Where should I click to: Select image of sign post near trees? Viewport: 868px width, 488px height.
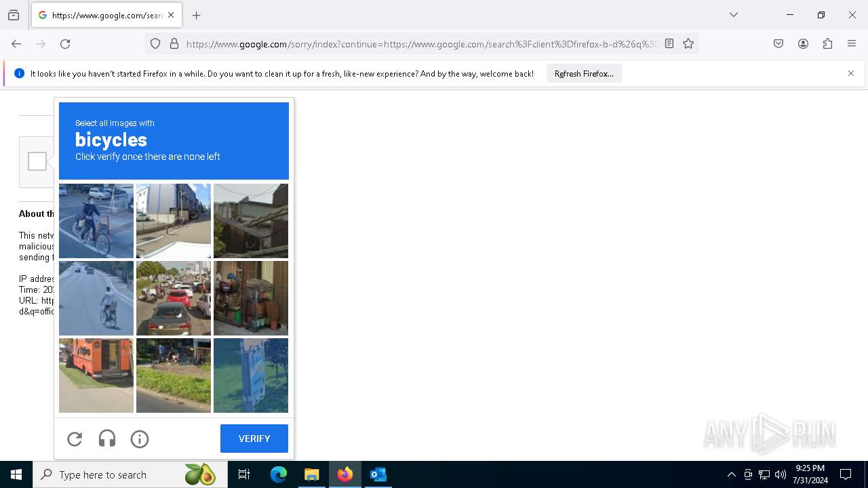click(251, 375)
